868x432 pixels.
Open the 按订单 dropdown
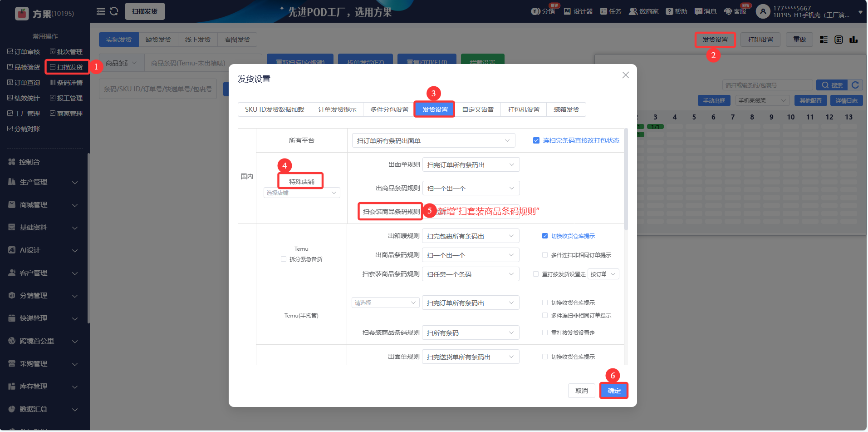(x=603, y=274)
